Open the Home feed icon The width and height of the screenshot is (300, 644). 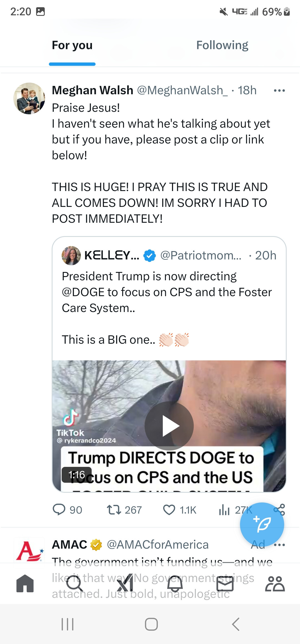pos(25,583)
